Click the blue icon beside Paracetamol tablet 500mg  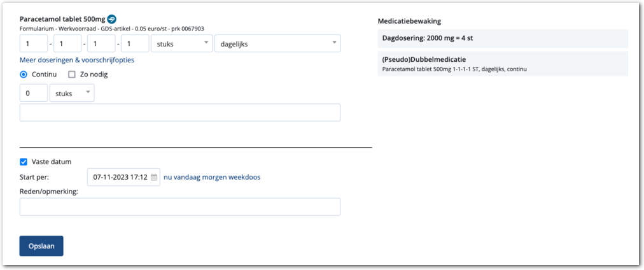(x=112, y=19)
